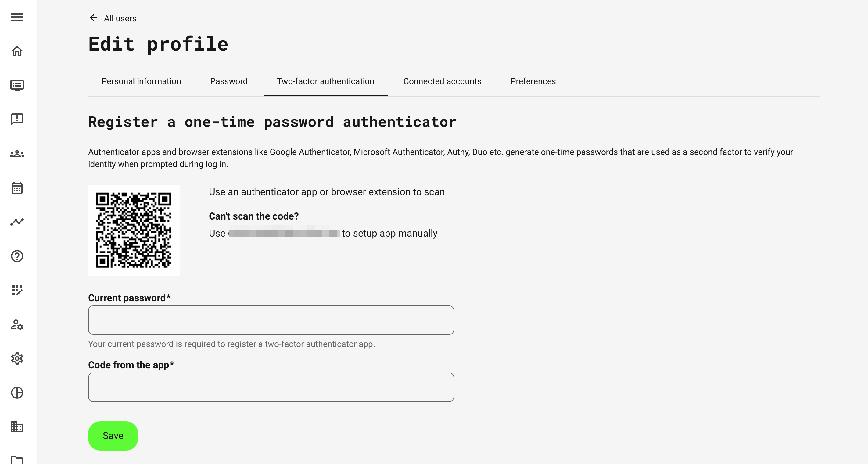Select the Preferences tab

[533, 81]
